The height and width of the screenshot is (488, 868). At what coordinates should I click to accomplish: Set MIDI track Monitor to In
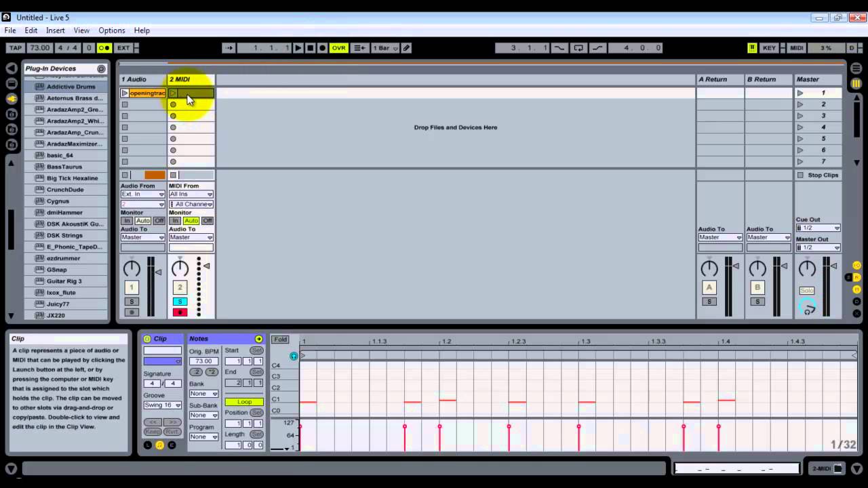click(x=175, y=221)
